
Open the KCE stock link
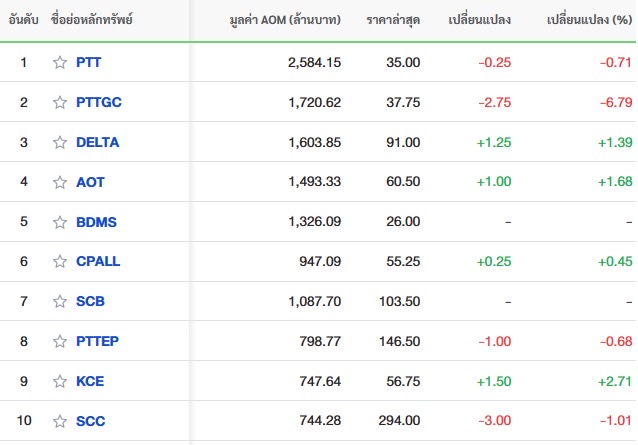pyautogui.click(x=90, y=381)
